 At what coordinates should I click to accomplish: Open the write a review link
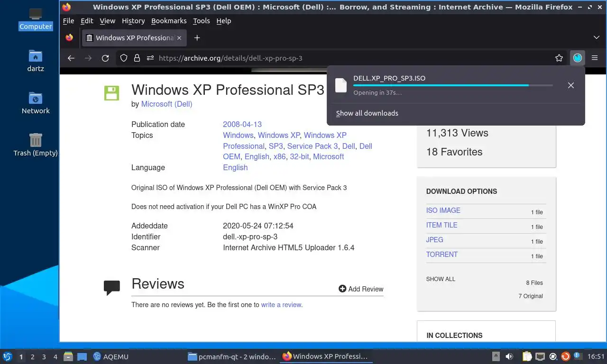[281, 305]
